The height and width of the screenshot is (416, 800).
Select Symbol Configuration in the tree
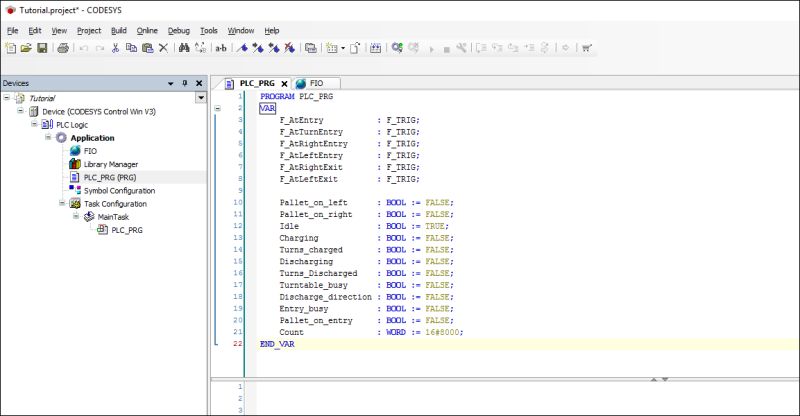119,190
